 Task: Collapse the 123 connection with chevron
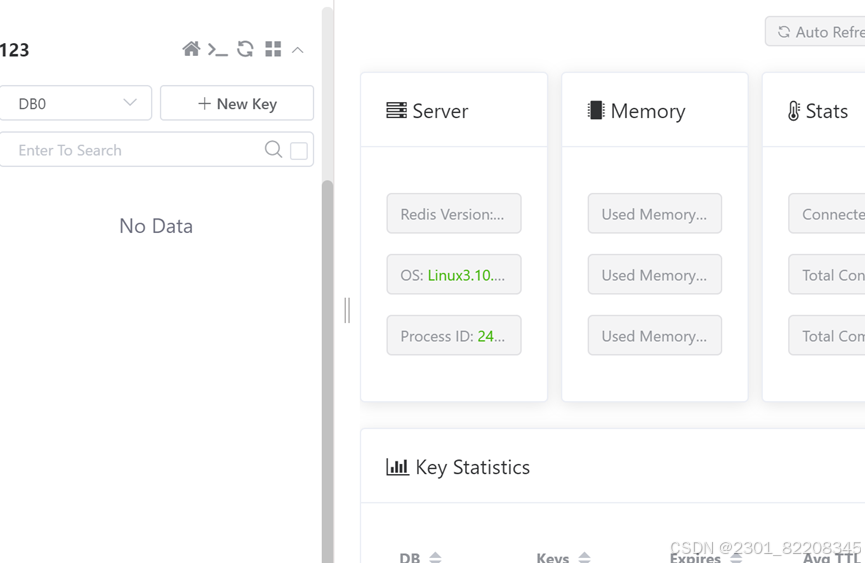[298, 50]
